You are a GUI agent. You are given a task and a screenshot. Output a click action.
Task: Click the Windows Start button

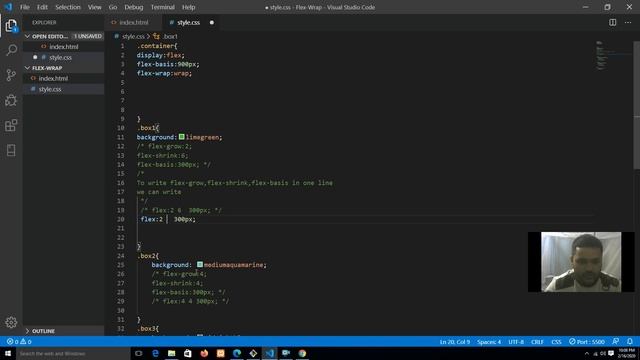pos(8,353)
